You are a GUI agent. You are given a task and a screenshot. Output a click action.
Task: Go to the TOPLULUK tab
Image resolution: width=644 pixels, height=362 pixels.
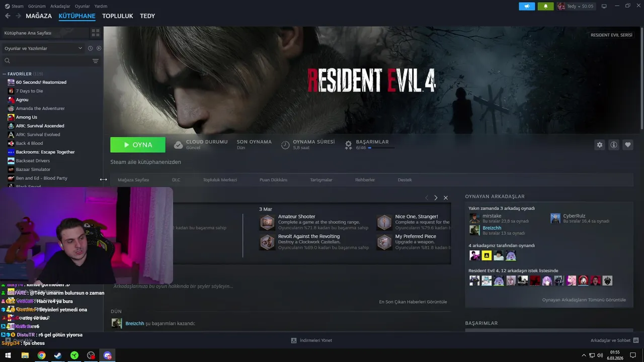tap(118, 16)
